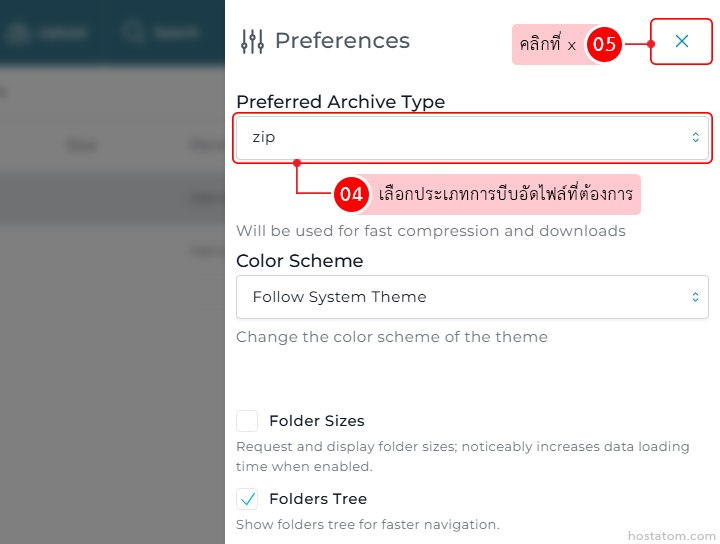Open the Preferred Archive Type dropdown

(x=472, y=138)
